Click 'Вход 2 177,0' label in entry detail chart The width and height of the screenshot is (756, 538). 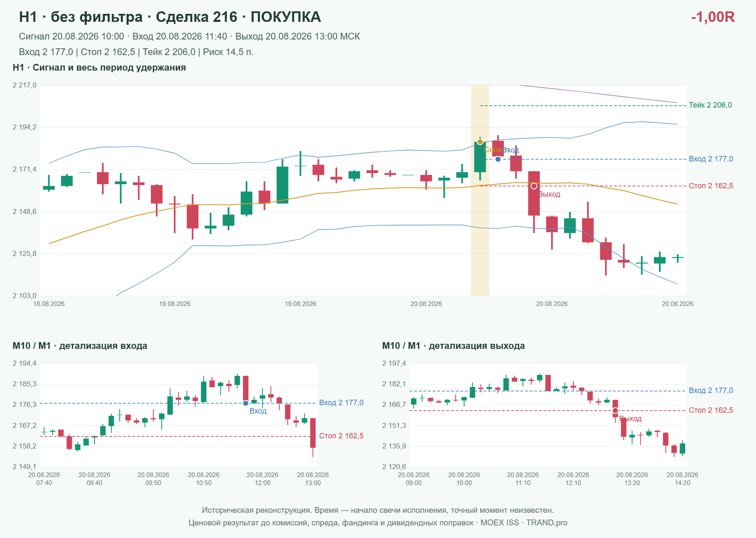341,403
